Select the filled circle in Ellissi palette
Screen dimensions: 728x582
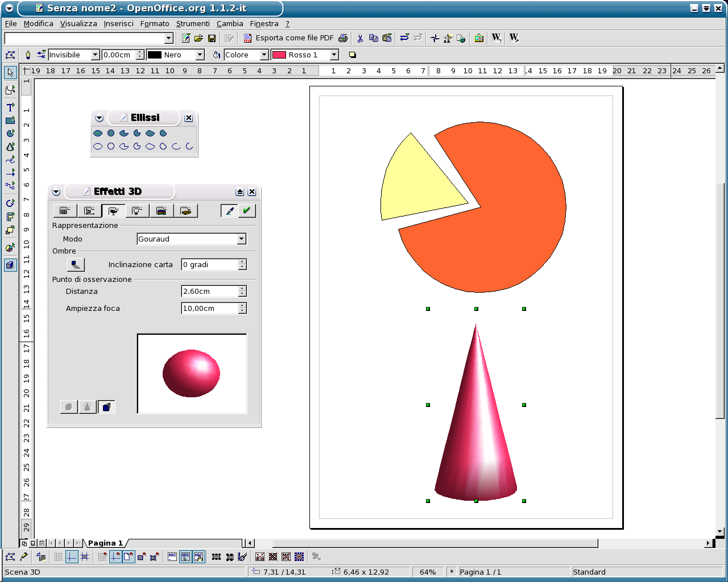[111, 133]
